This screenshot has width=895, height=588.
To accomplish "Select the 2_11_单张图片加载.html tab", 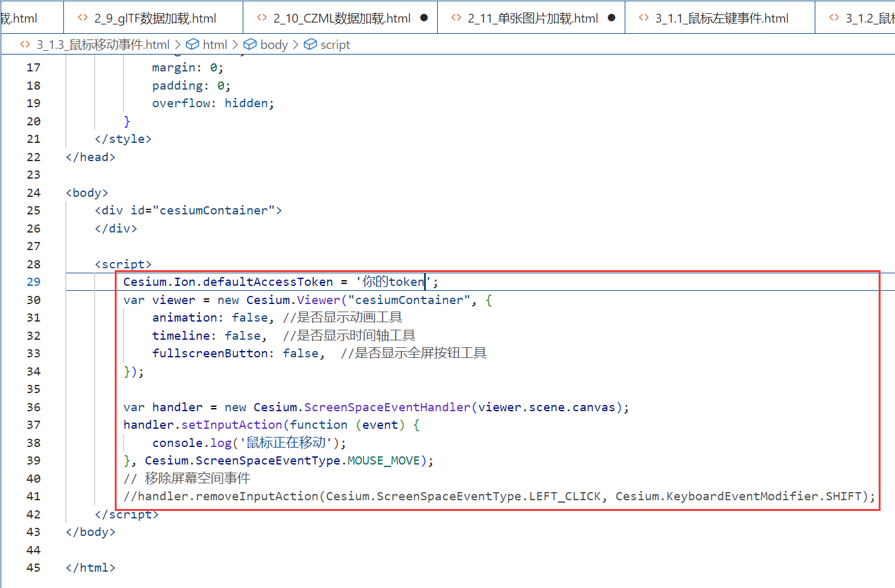I will coord(532,18).
